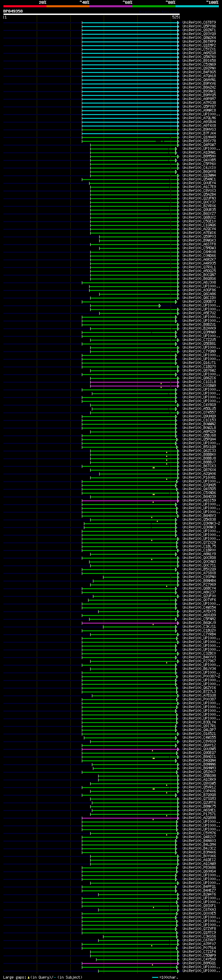
Task: Click the green alignment bar for UniRef100_B9HVG3
Action: point(130,129)
